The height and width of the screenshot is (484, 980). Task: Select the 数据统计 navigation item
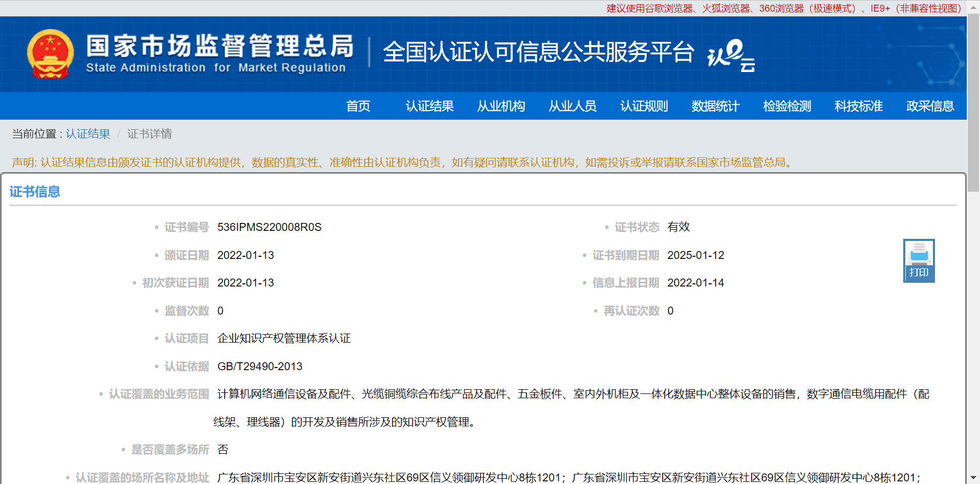[716, 106]
